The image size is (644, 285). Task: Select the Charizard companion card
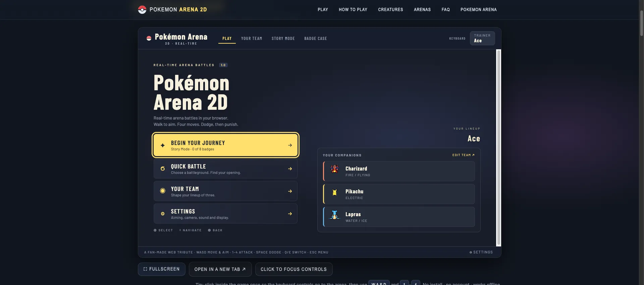(399, 171)
